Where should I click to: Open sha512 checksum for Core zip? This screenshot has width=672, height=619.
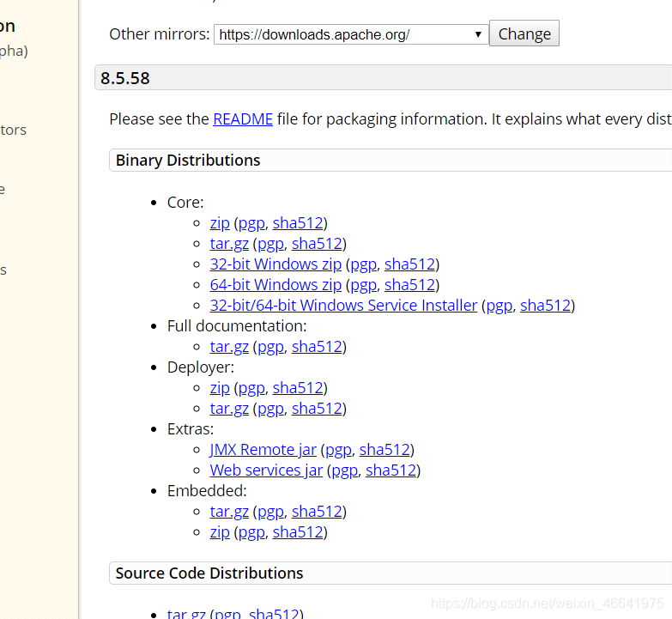298,223
